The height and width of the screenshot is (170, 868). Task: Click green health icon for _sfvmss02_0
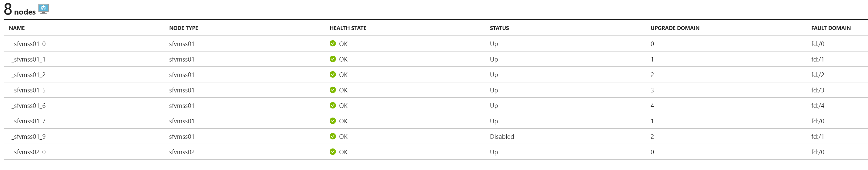point(333,152)
